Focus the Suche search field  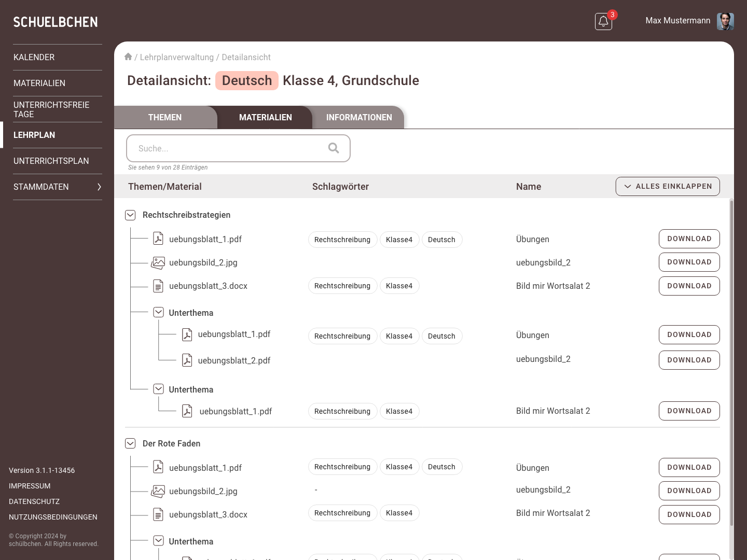coord(238,148)
